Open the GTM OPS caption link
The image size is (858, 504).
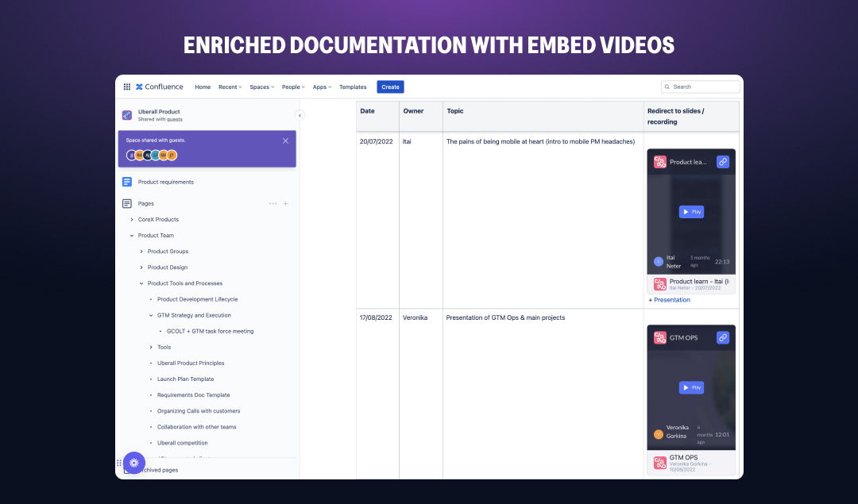pyautogui.click(x=683, y=457)
